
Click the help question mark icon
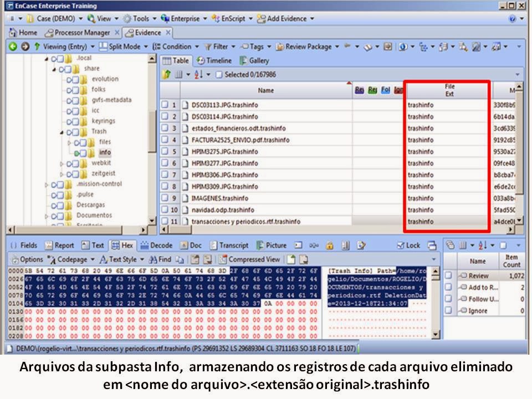point(512,19)
